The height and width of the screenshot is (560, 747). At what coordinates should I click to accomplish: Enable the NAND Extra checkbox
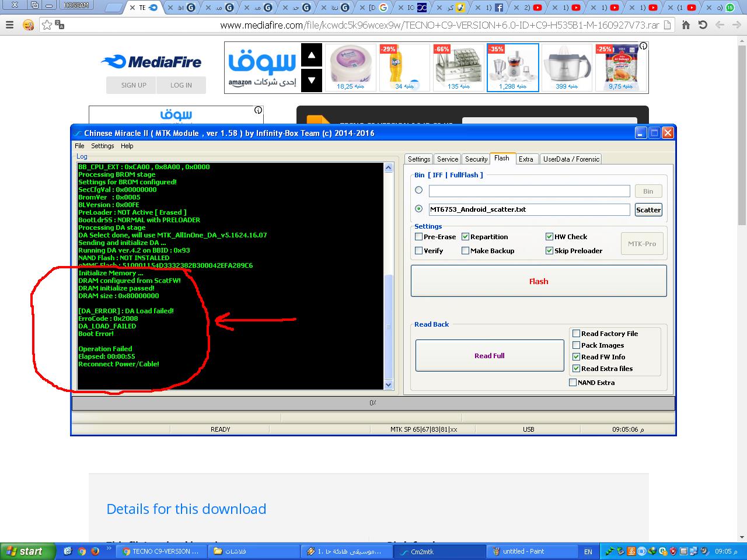click(573, 383)
